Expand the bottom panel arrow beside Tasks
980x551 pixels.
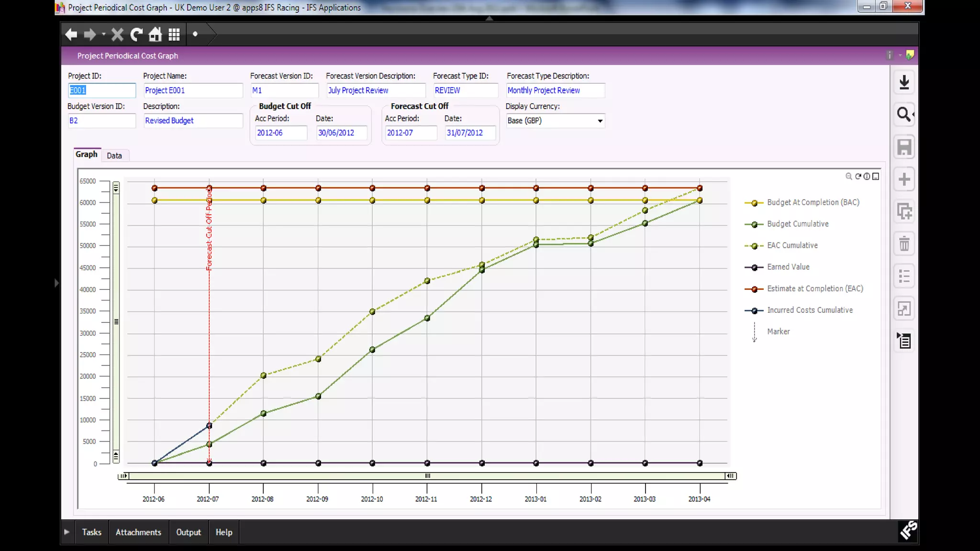click(x=67, y=532)
